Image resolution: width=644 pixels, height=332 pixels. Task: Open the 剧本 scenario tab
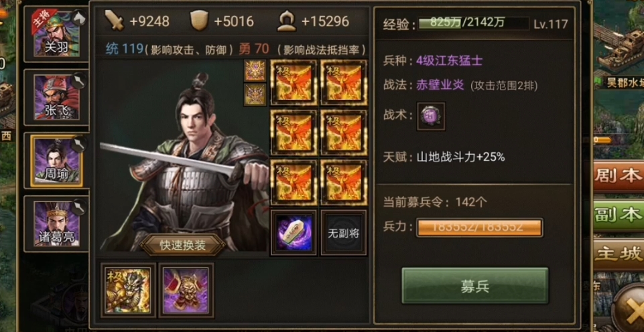click(618, 176)
